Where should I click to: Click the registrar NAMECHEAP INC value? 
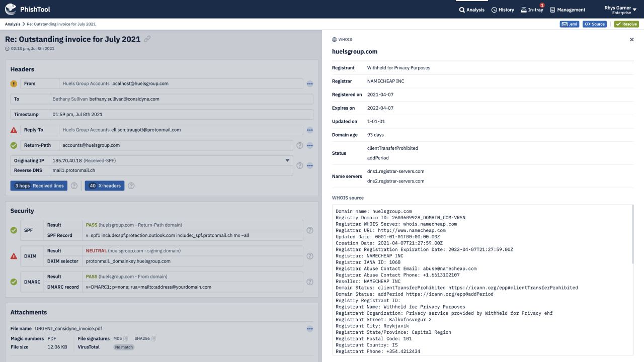pyautogui.click(x=386, y=81)
